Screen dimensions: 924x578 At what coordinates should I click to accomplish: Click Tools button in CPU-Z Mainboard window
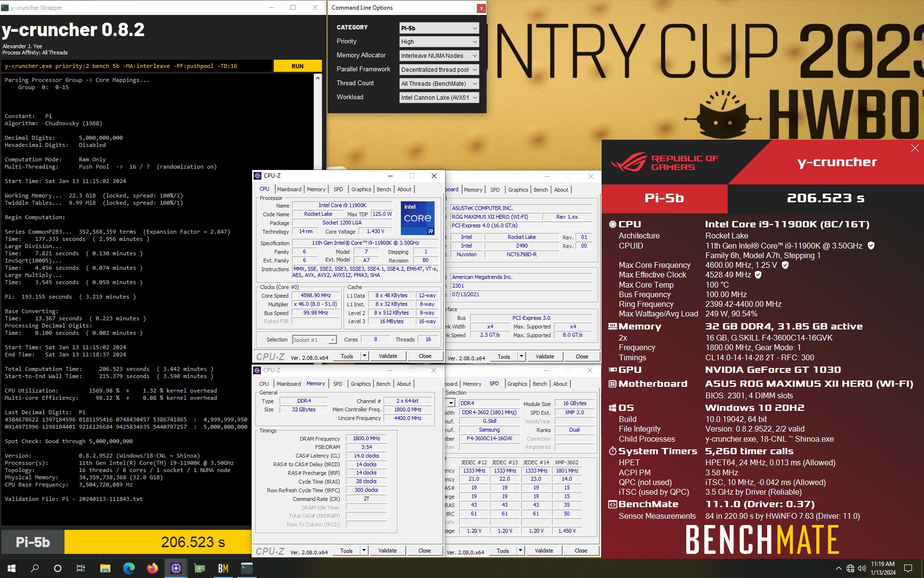coord(504,357)
